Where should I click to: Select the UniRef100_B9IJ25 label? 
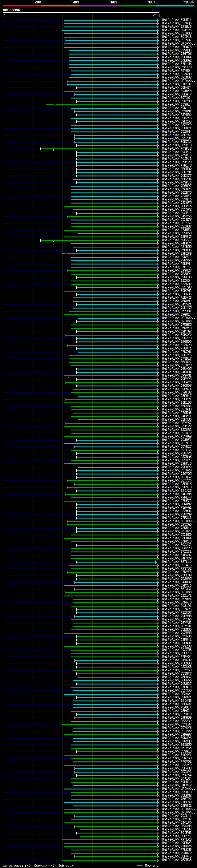pos(177,491)
